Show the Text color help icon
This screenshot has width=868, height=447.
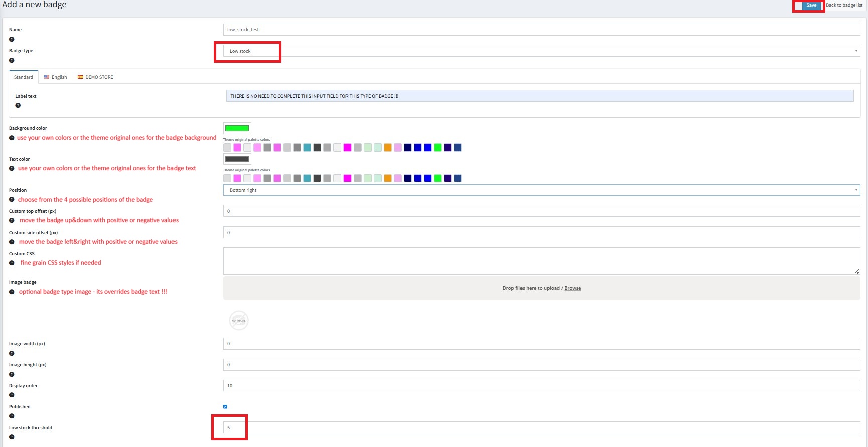coord(12,168)
